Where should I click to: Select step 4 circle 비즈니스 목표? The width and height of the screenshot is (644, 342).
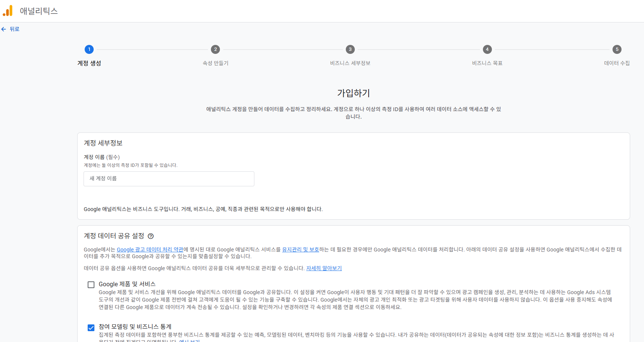[487, 49]
